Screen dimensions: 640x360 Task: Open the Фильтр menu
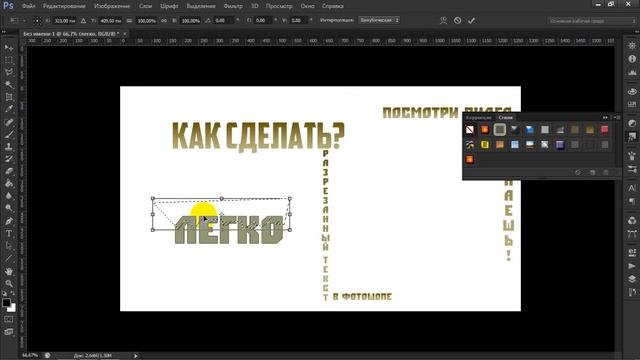pos(233,6)
